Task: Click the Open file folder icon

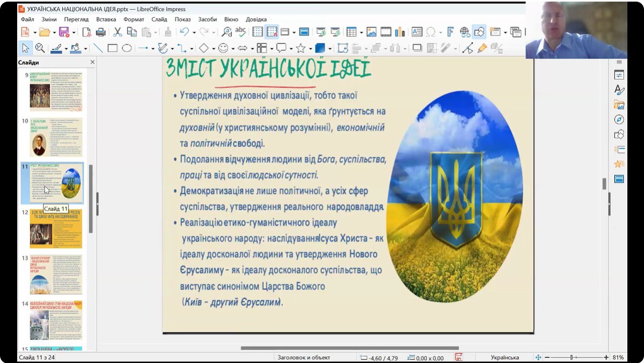Action: (x=43, y=32)
